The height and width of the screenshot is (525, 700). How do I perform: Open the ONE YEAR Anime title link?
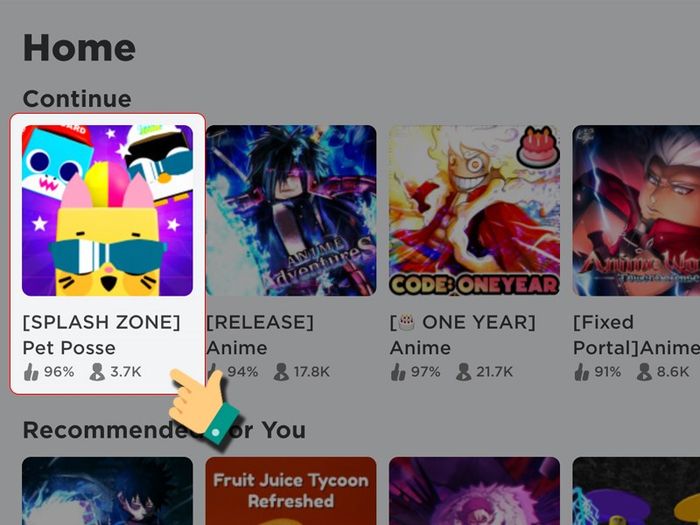coord(462,335)
